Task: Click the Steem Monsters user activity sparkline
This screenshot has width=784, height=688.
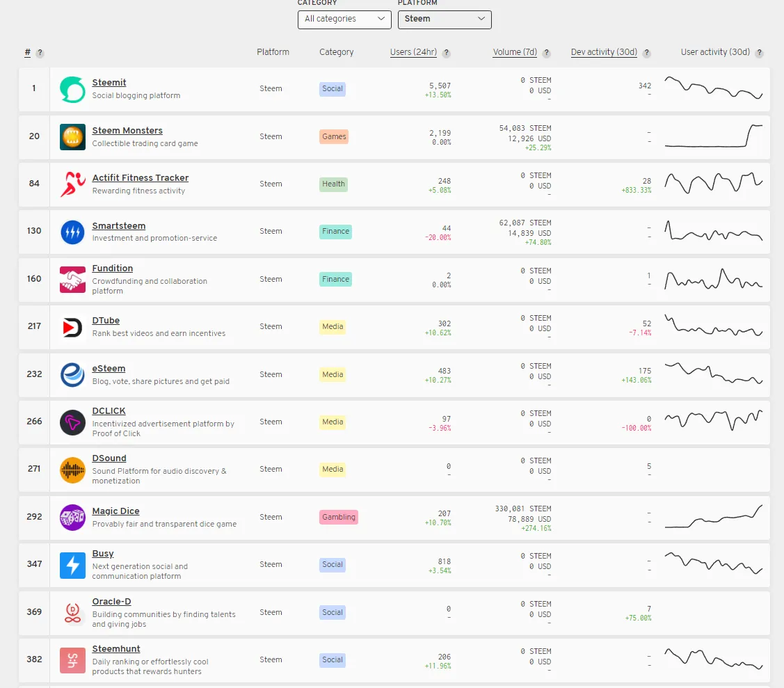Action: pyautogui.click(x=714, y=136)
